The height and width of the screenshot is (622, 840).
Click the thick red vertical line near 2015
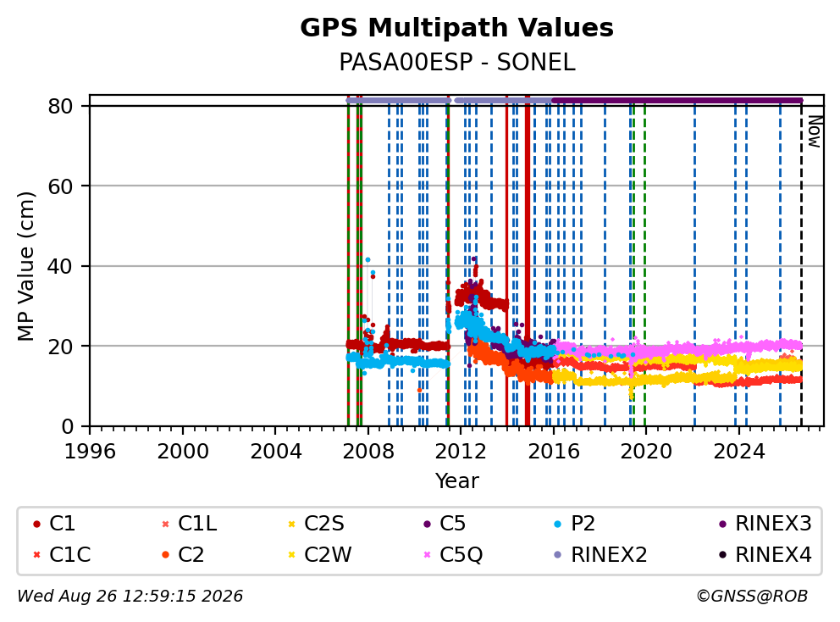tap(528, 261)
